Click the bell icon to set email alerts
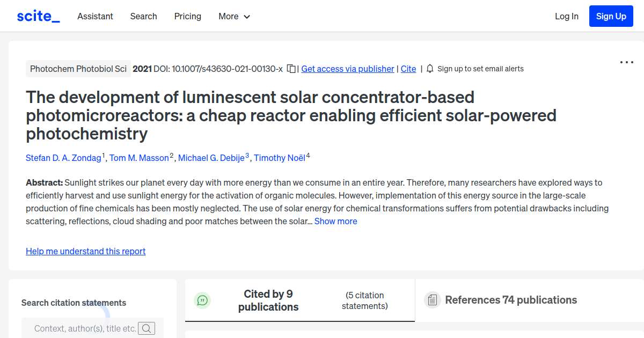Image resolution: width=644 pixels, height=338 pixels. (x=429, y=69)
